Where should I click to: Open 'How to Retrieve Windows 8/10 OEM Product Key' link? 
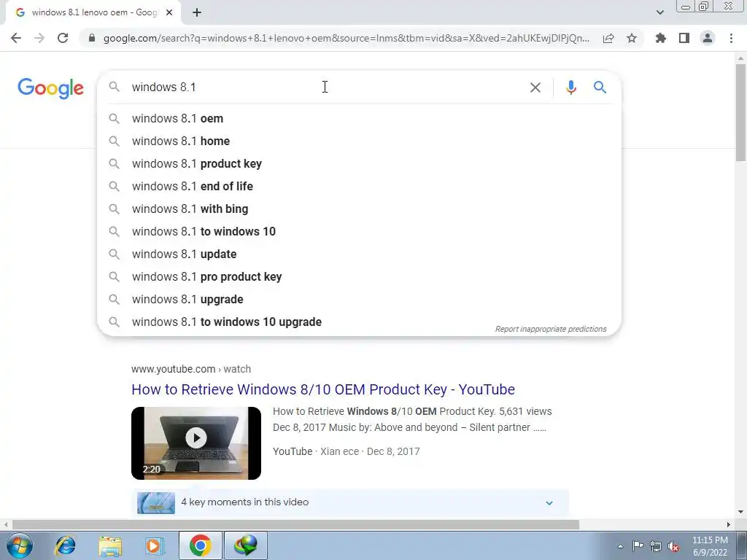323,389
